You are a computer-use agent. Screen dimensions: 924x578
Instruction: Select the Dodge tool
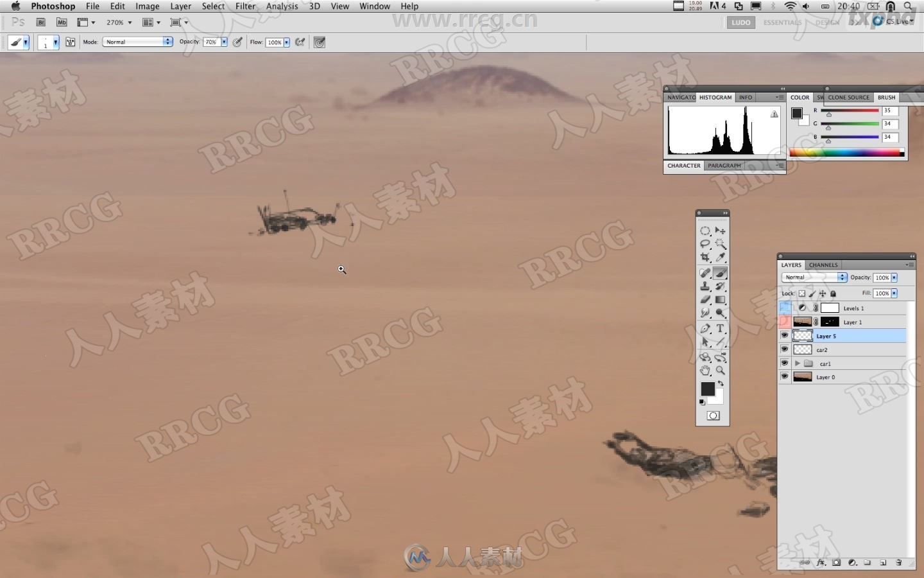point(721,313)
